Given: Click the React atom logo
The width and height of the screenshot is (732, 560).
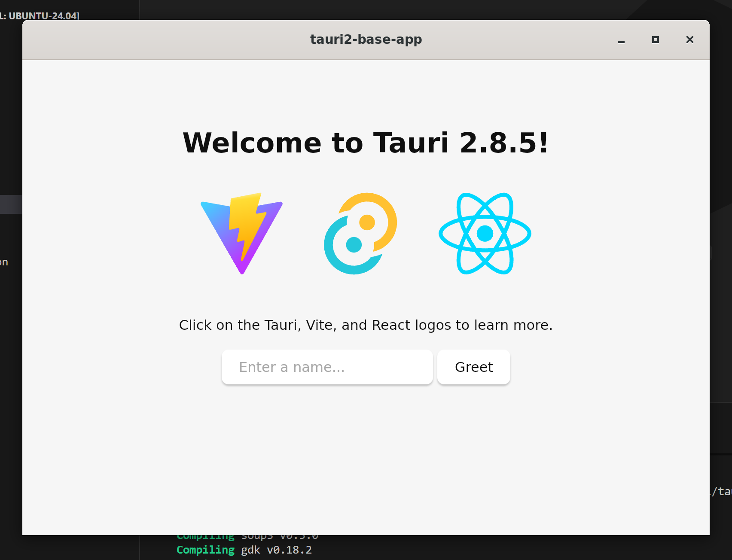Looking at the screenshot, I should (x=485, y=234).
